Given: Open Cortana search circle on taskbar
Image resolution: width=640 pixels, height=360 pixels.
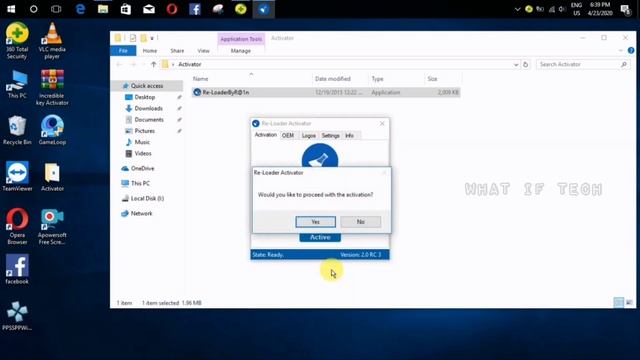Looking at the screenshot, I should tap(33, 9).
